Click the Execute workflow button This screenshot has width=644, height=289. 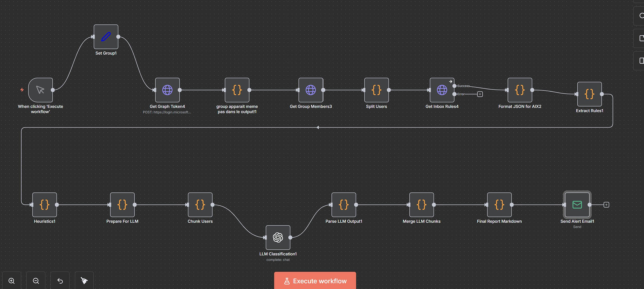click(315, 281)
